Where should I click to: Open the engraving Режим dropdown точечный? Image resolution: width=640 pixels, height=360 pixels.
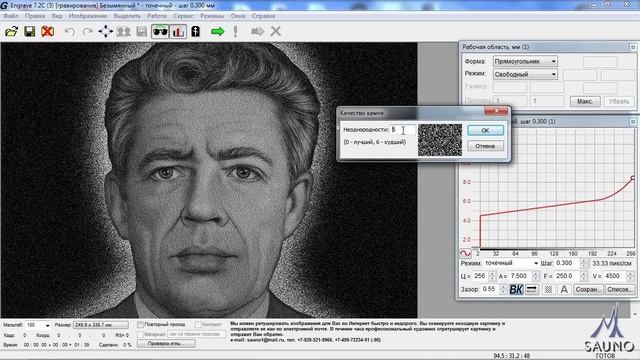point(511,263)
